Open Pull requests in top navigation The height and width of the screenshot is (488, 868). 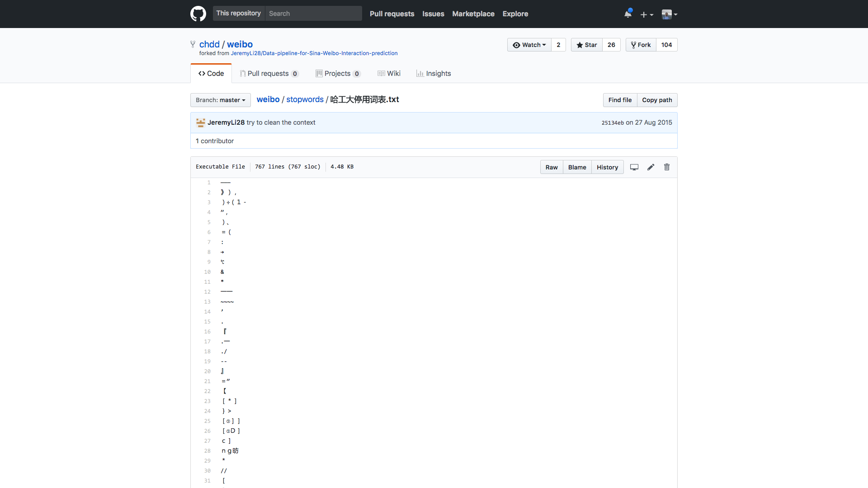392,14
